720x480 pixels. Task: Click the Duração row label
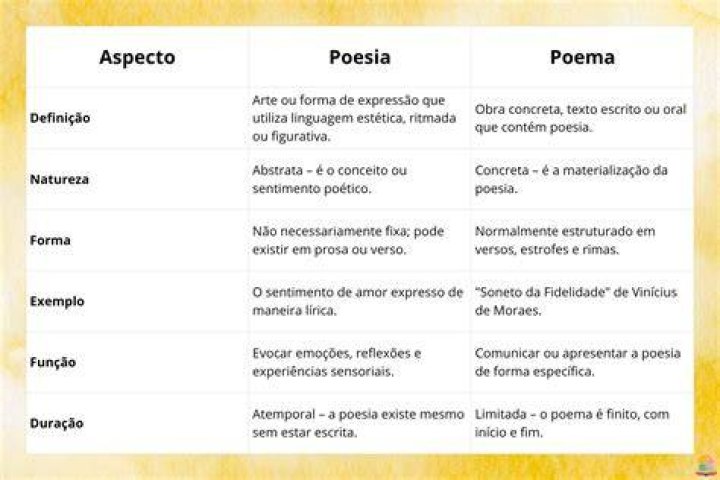(56, 423)
